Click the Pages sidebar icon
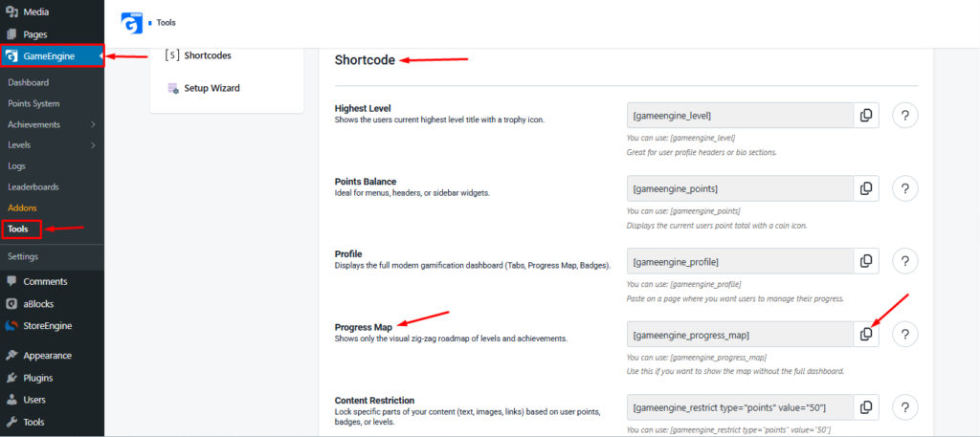 pyautogui.click(x=11, y=34)
